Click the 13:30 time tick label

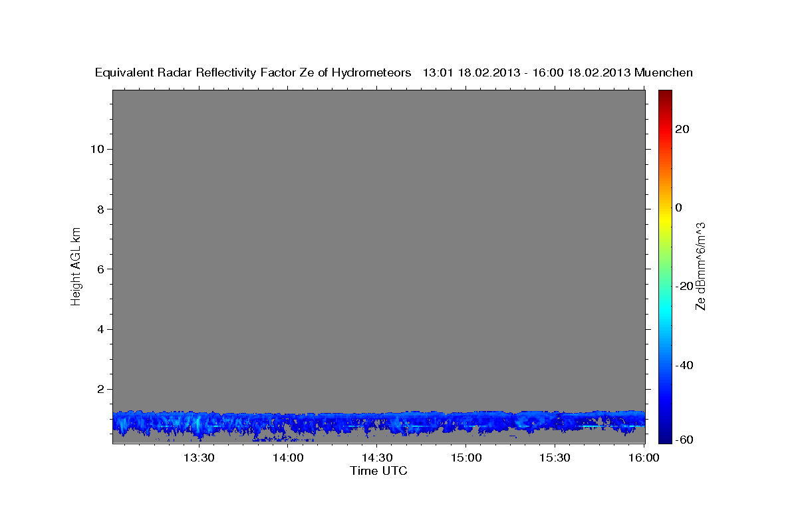click(x=198, y=458)
